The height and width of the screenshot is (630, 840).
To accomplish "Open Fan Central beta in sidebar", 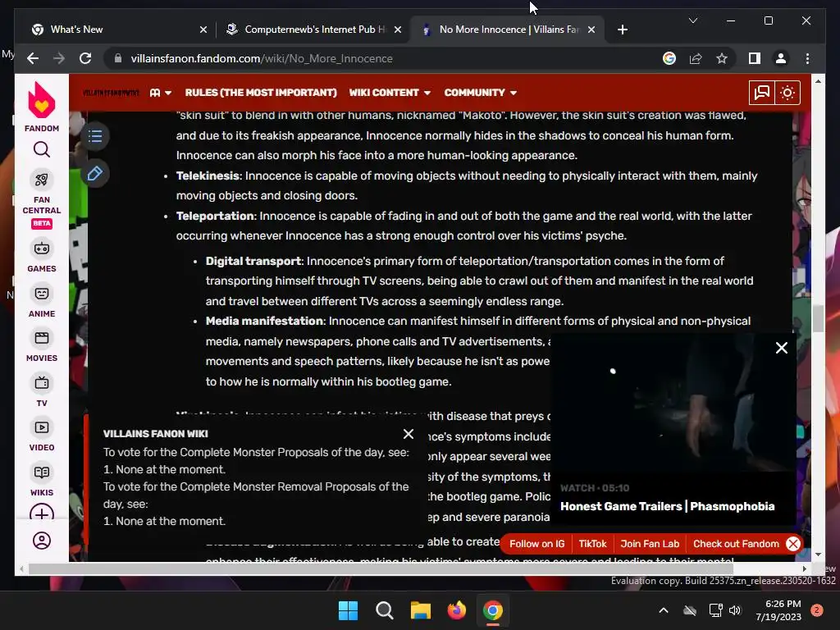I will [x=41, y=200].
